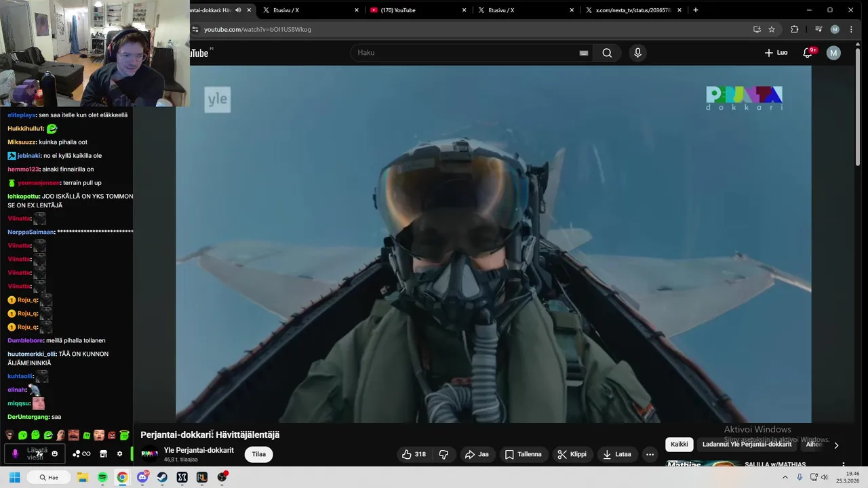Open the chat shop storefront icon
Image resolution: width=868 pixels, height=488 pixels.
coord(103,453)
